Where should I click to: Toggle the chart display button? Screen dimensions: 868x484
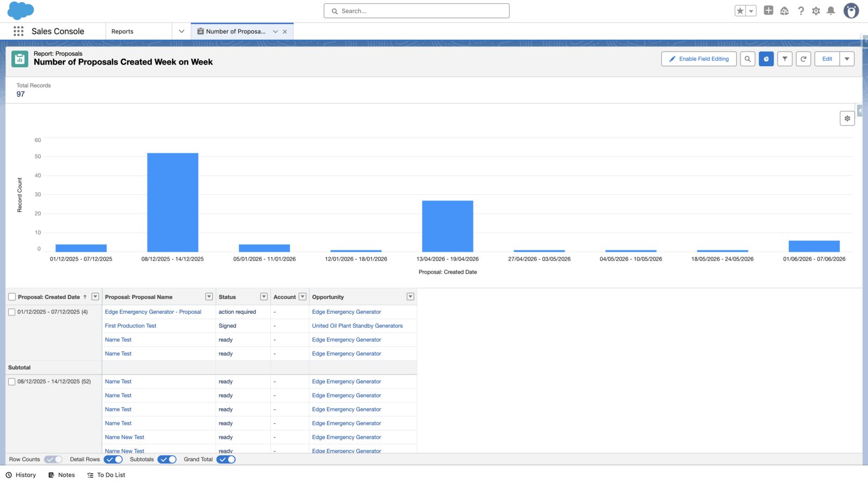click(x=766, y=59)
